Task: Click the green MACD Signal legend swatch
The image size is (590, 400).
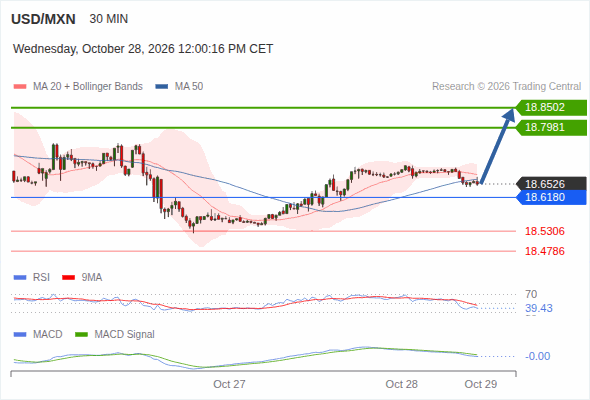Action: 82,335
